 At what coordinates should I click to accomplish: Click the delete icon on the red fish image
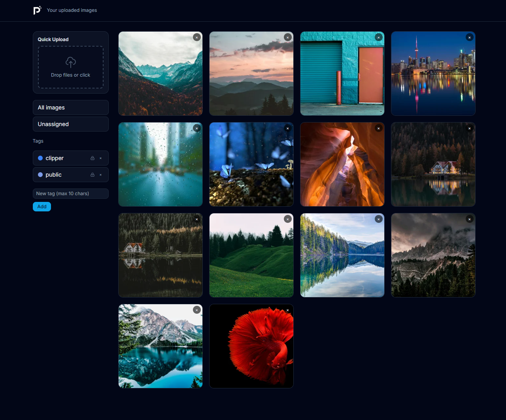(287, 310)
